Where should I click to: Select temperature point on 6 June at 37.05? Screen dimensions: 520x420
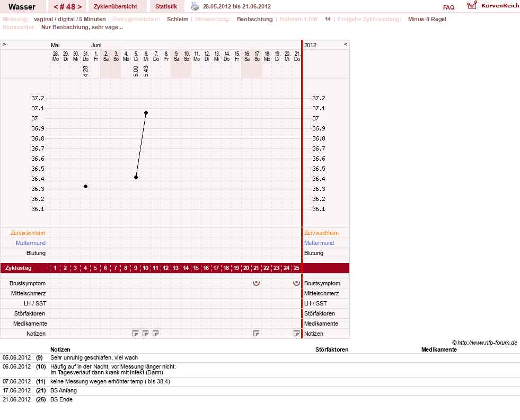pos(146,113)
